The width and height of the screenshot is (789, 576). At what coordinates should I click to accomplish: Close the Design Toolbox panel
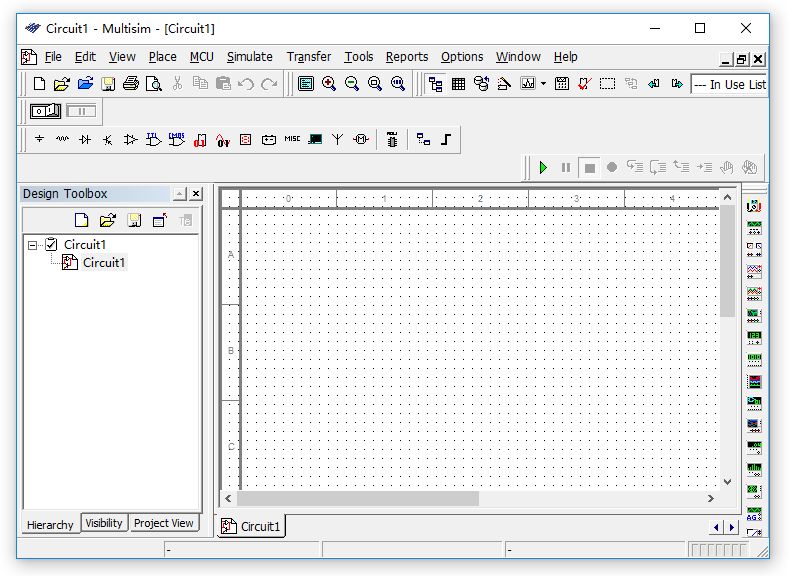[196, 194]
